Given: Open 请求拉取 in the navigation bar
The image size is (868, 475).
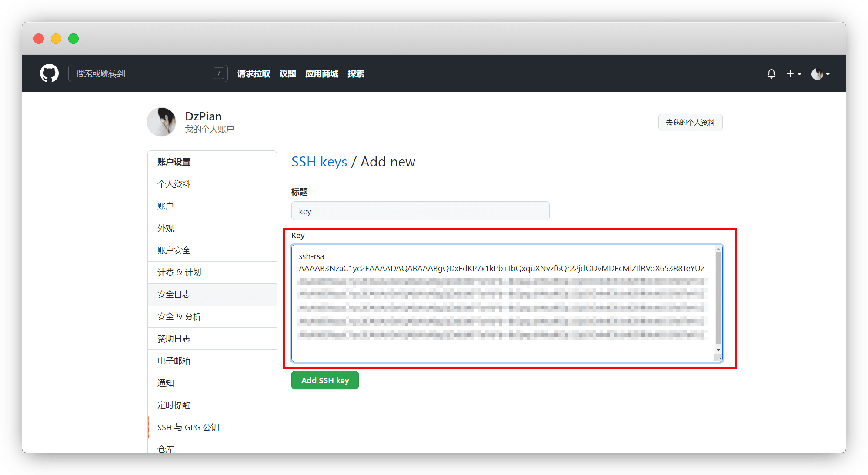Looking at the screenshot, I should pos(254,74).
